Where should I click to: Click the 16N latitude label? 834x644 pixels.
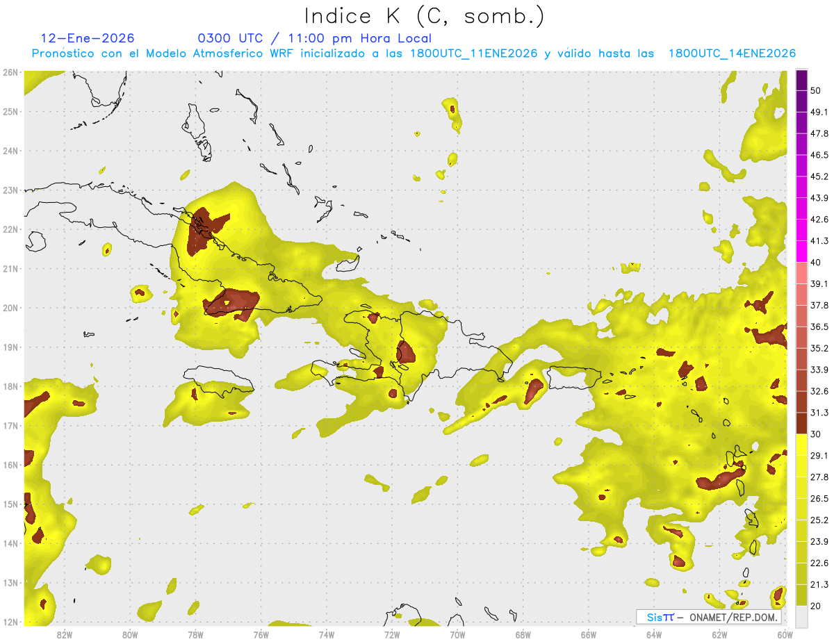pos(10,465)
